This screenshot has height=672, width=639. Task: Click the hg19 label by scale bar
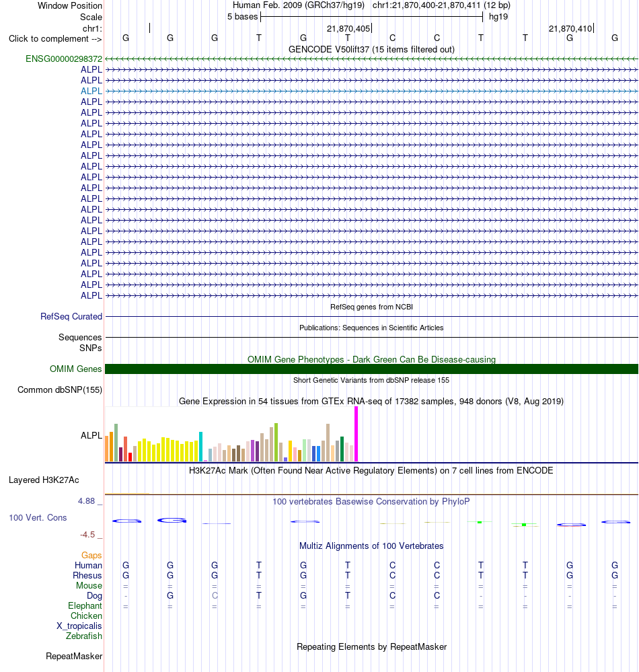click(498, 17)
